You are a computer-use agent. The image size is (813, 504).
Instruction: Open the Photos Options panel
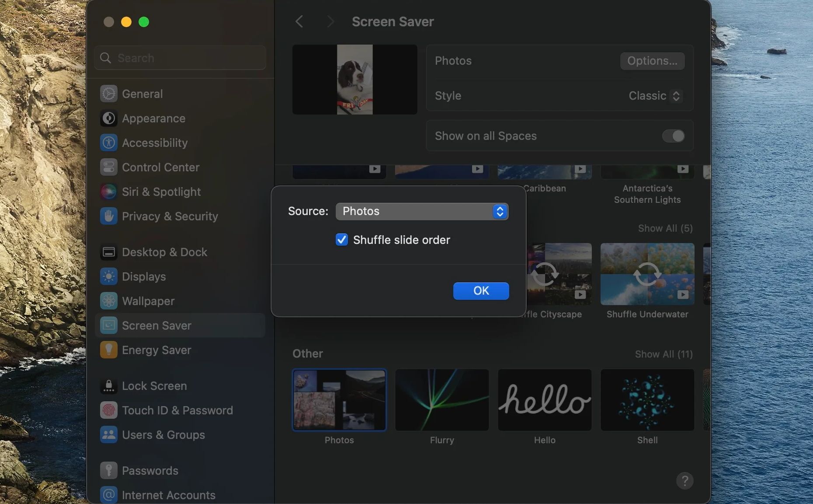tap(652, 61)
